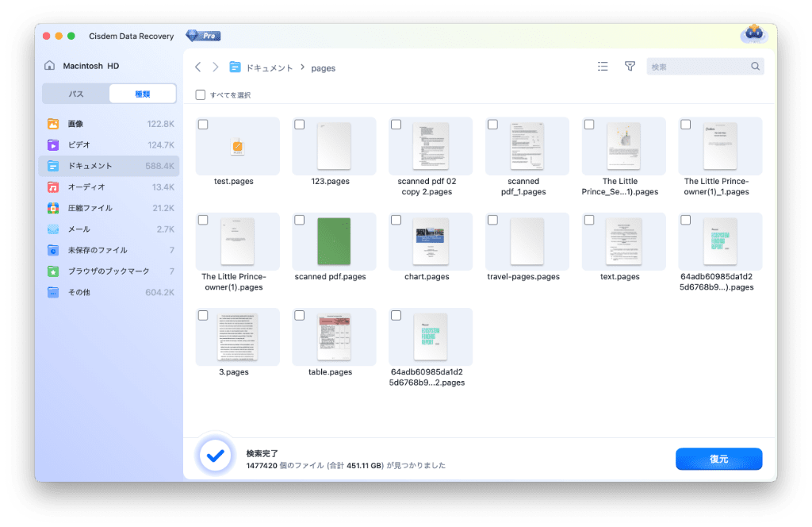Click ドキュメント in the breadcrumb path
The width and height of the screenshot is (812, 527).
click(270, 68)
